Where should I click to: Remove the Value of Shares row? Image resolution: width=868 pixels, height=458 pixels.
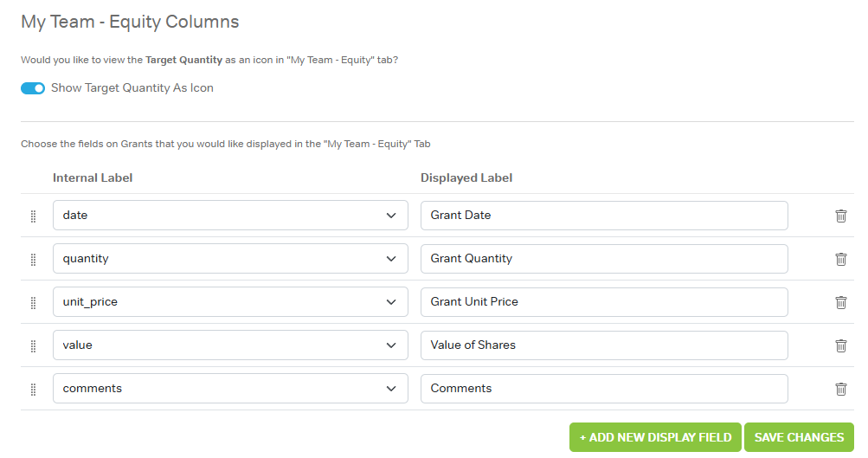[x=840, y=345]
